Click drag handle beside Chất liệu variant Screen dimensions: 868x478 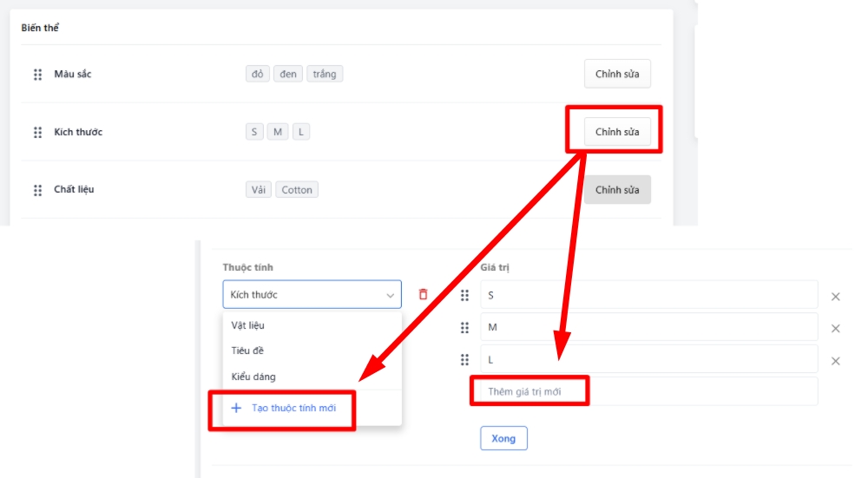[x=38, y=190]
